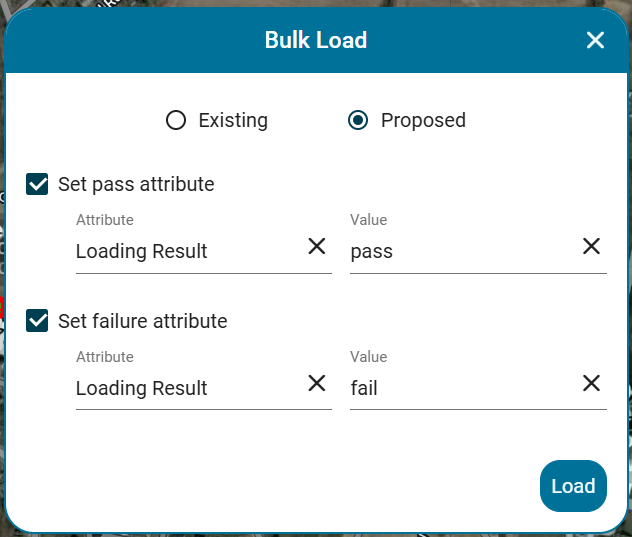Select the Existing radio button circle
Screen dimensions: 632x537
(x=176, y=120)
